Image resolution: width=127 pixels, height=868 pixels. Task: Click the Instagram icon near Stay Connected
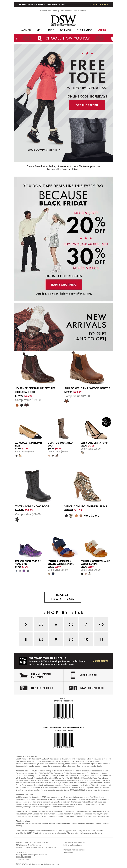click(x=71, y=688)
